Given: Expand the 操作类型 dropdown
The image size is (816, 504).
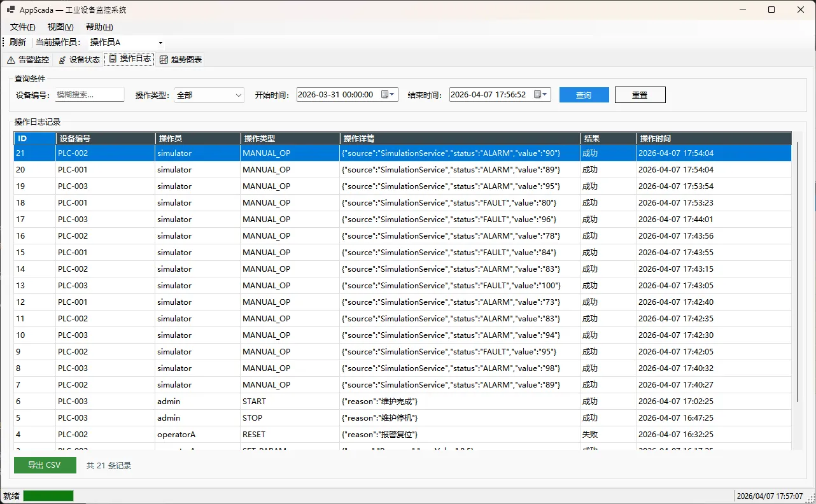Looking at the screenshot, I should tap(239, 95).
